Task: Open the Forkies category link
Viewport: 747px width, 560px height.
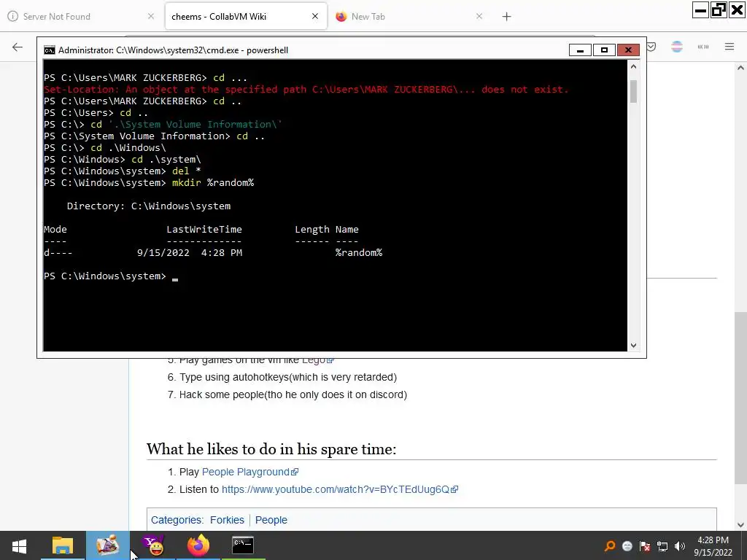Action: click(228, 520)
